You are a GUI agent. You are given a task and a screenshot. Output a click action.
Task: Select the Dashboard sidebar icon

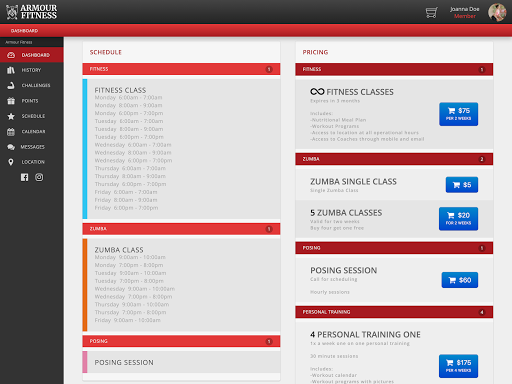coord(11,55)
